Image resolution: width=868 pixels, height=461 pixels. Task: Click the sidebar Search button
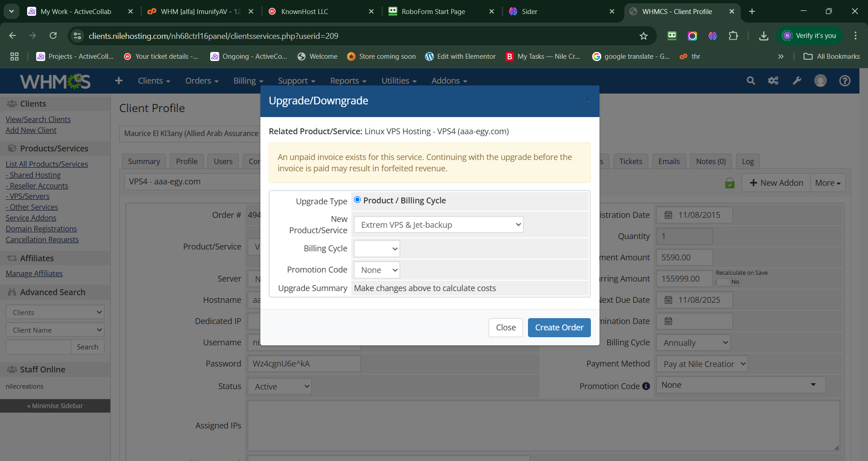point(88,347)
